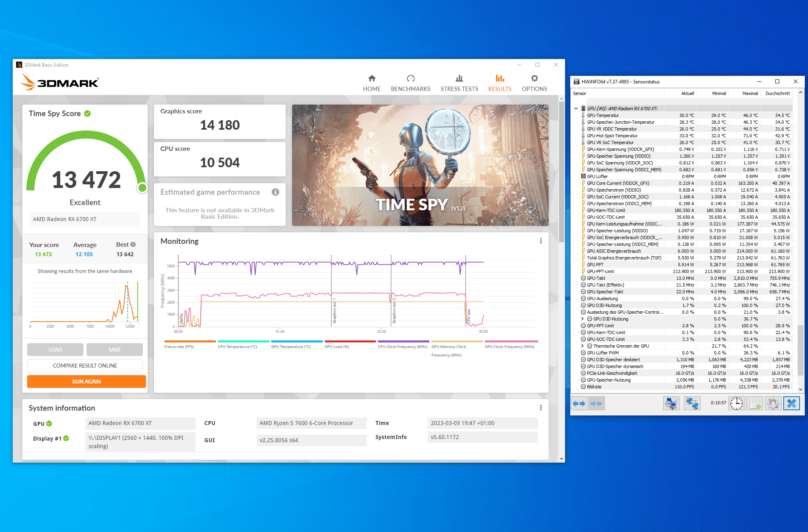
Task: Click the AMD Ryzen 5 7600 CPU field
Action: pos(312,423)
